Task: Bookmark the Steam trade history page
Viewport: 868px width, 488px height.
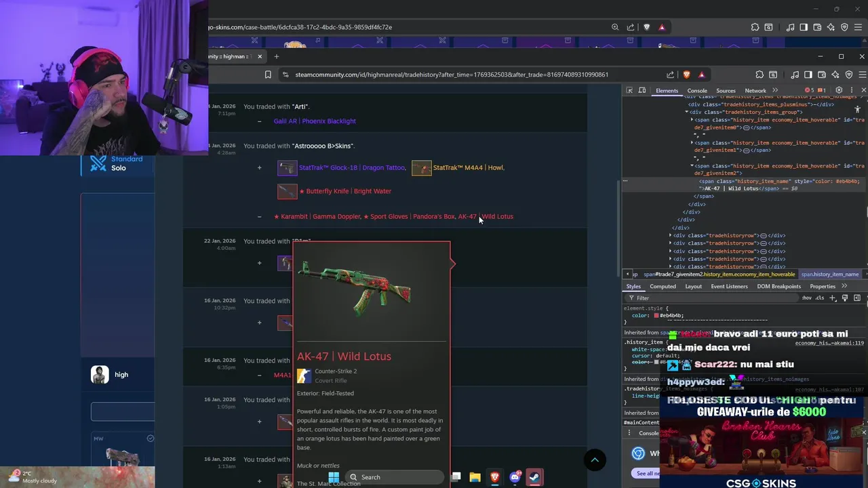Action: point(268,75)
